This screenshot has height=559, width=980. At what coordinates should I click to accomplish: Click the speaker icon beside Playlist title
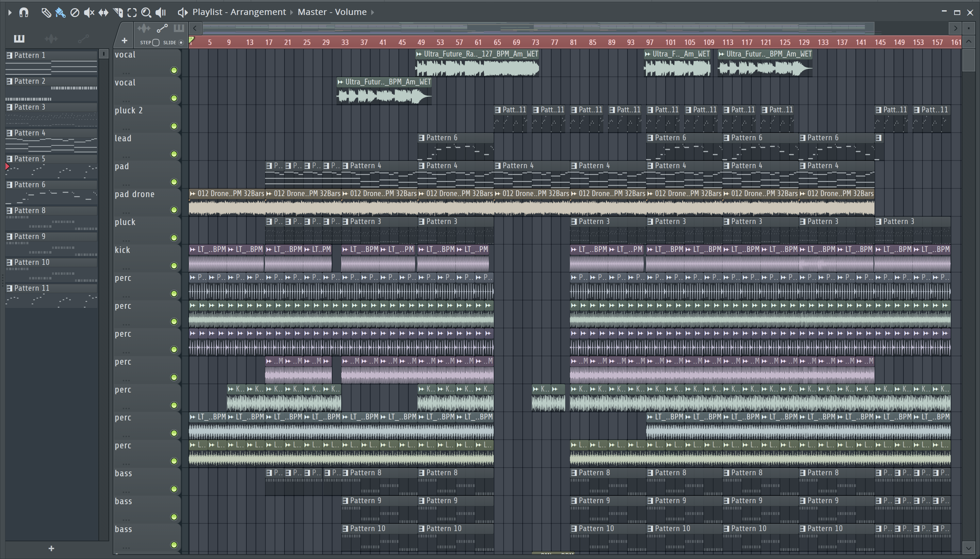[x=182, y=12]
